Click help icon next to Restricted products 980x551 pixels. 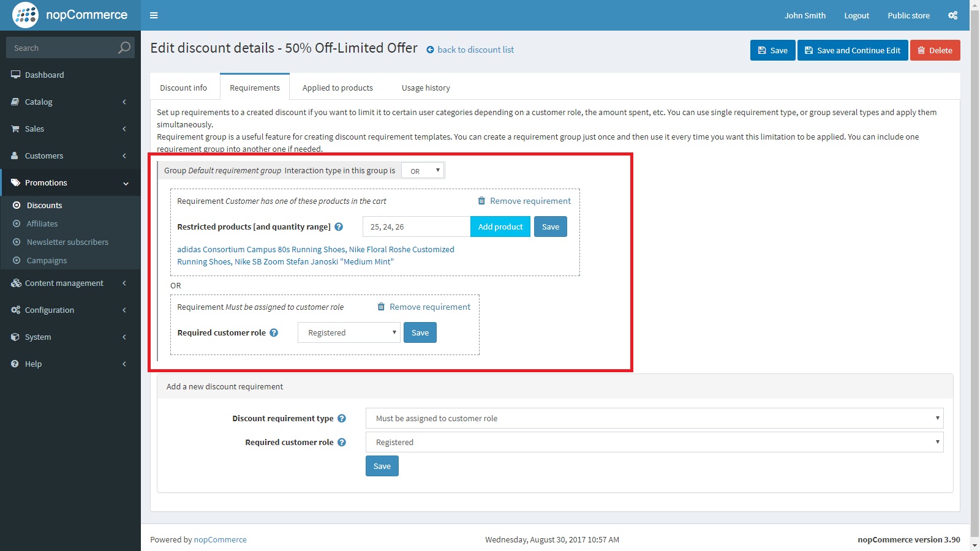(339, 227)
